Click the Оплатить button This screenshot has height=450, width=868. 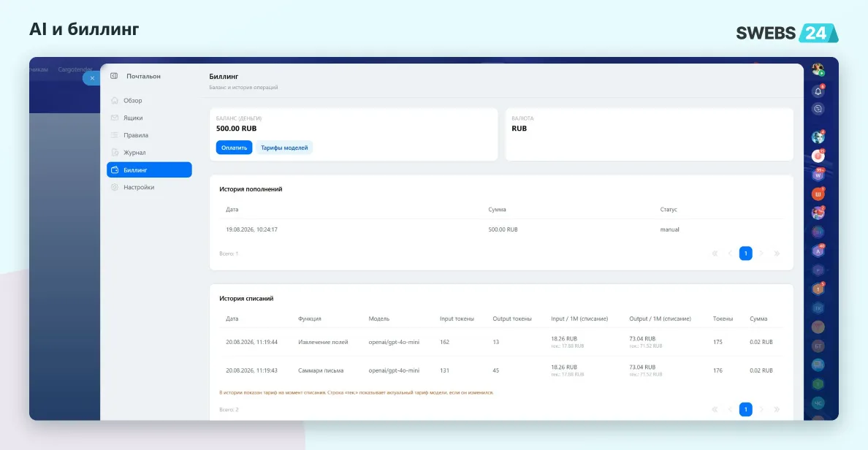pos(234,148)
